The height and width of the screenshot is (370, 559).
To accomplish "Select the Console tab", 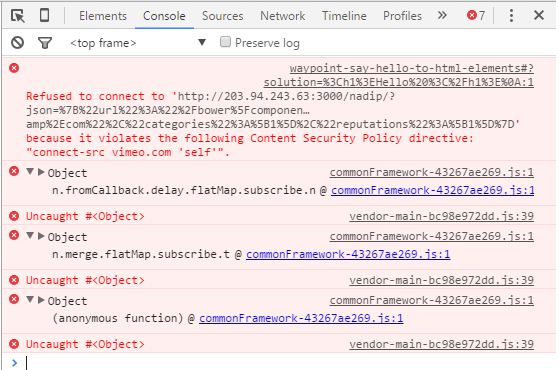I will pos(164,16).
